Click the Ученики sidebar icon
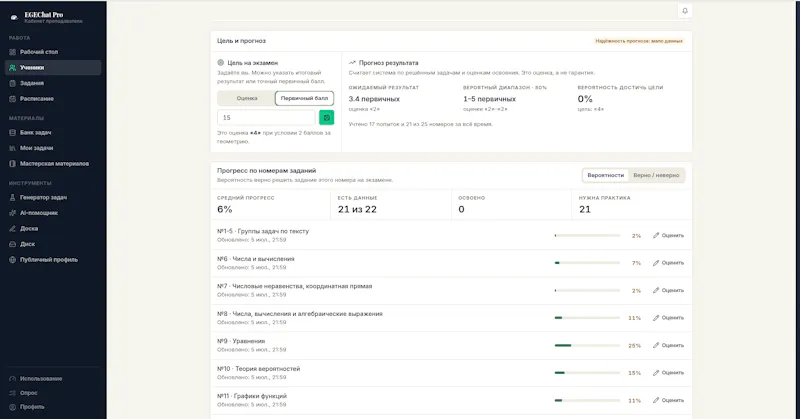 [13, 67]
